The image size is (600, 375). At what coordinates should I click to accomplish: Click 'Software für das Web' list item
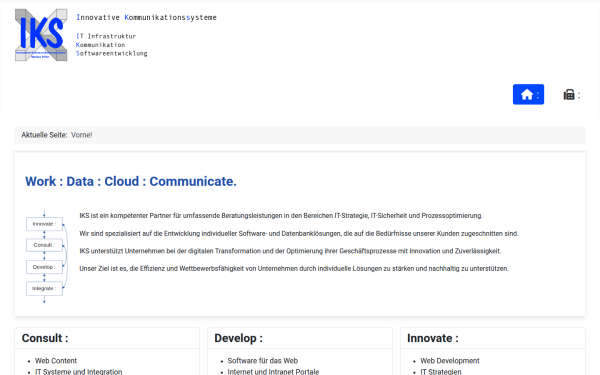click(262, 361)
